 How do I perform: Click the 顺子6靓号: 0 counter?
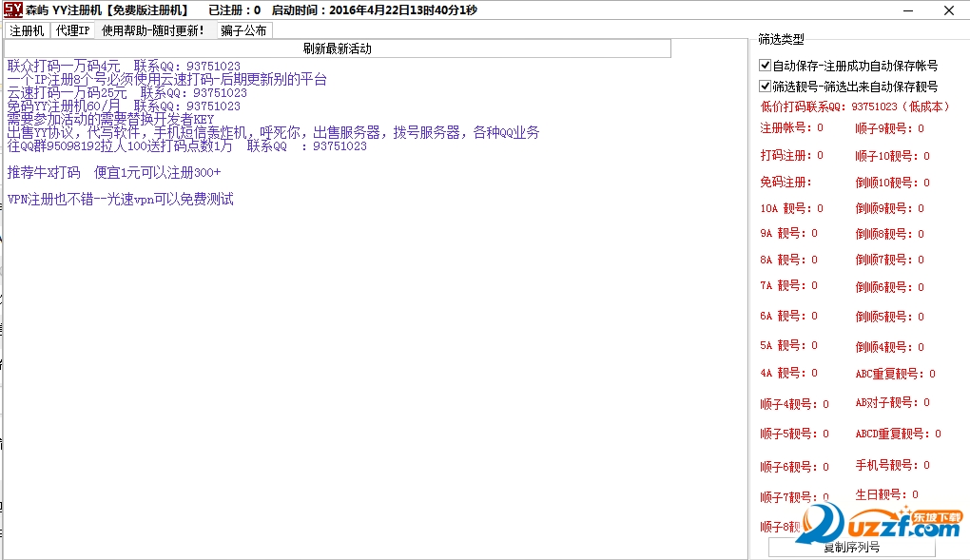794,467
